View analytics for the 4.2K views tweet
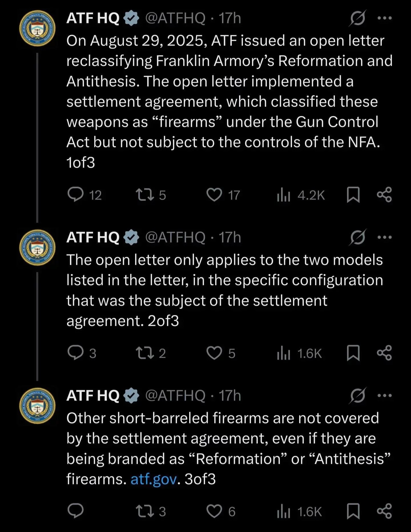Viewport: 411px width, 532px height. (x=283, y=196)
